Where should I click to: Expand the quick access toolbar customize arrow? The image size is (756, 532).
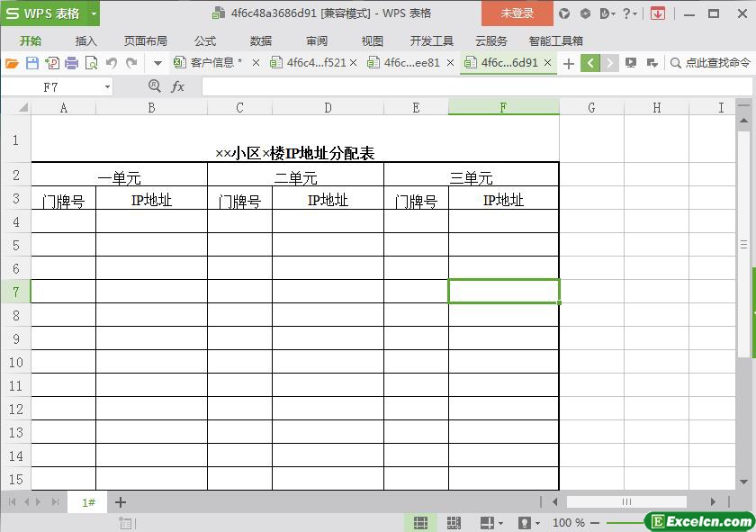pyautogui.click(x=157, y=63)
